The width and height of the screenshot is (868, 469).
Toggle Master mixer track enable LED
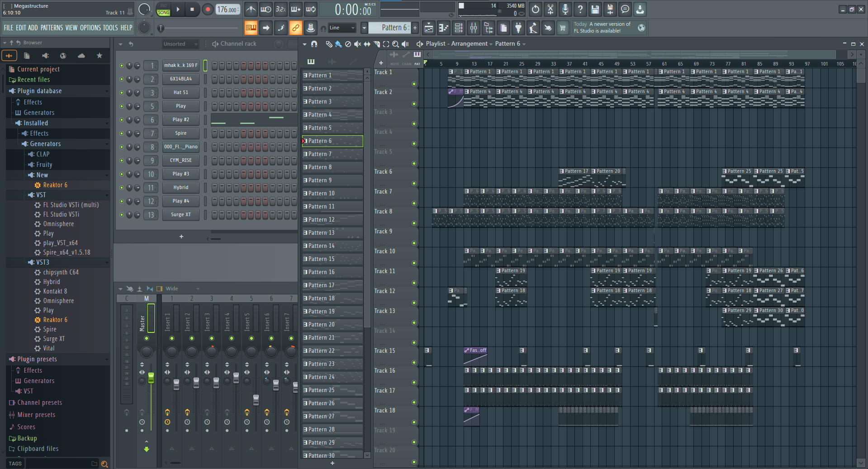pyautogui.click(x=146, y=338)
